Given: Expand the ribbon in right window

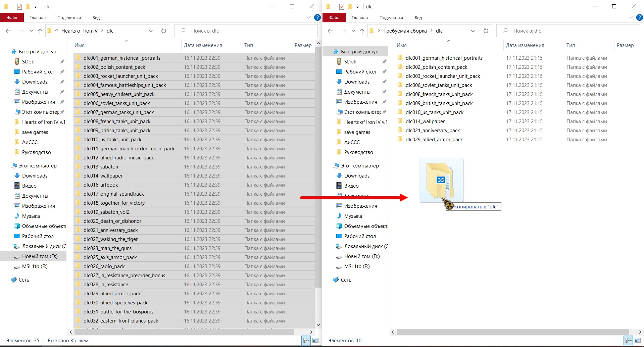Looking at the screenshot, I should 631,17.
